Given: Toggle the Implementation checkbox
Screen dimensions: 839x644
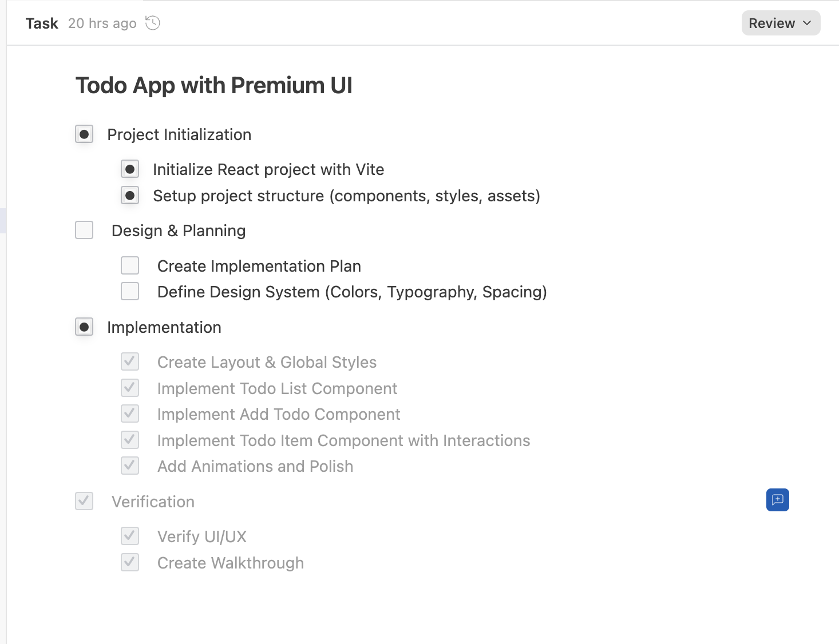Looking at the screenshot, I should click(84, 327).
